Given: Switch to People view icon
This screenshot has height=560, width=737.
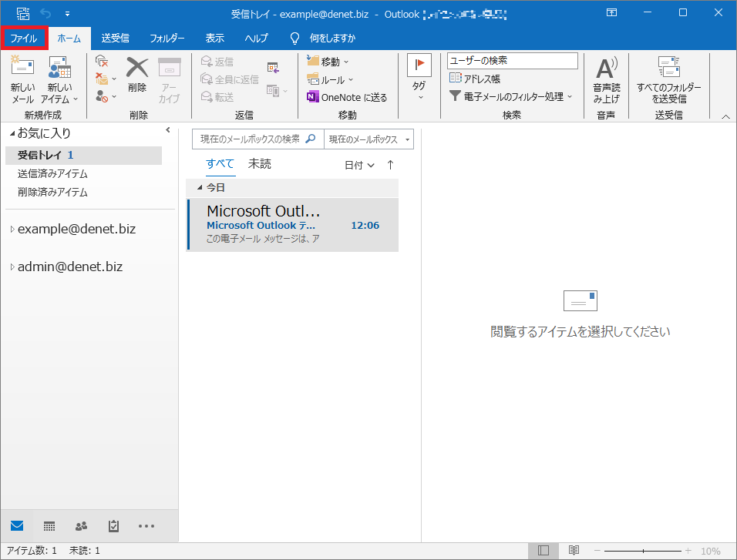Looking at the screenshot, I should point(81,526).
